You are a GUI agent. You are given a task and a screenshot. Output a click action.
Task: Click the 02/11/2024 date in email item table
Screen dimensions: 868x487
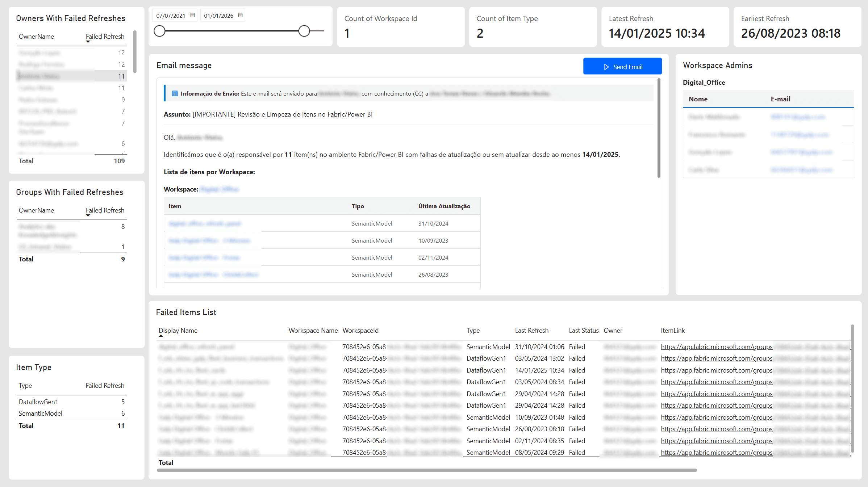coord(433,258)
